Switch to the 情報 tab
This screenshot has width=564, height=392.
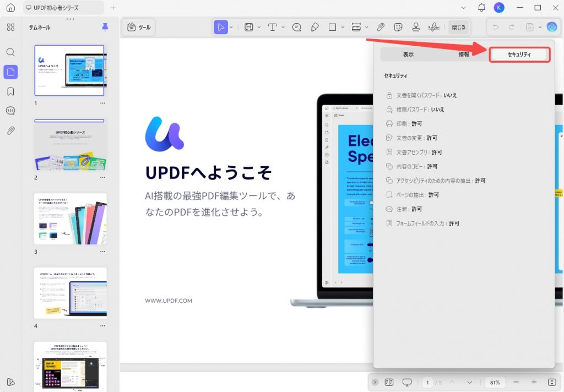point(464,55)
